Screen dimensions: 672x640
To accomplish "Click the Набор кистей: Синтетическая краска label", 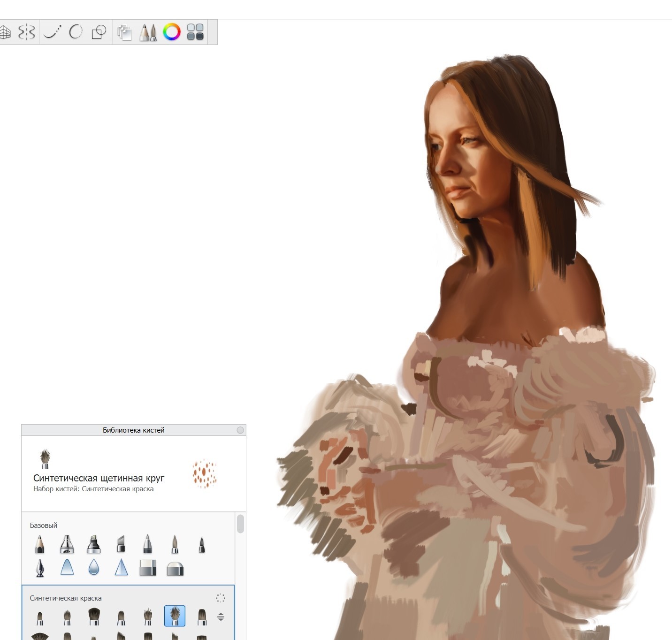I will pyautogui.click(x=93, y=489).
